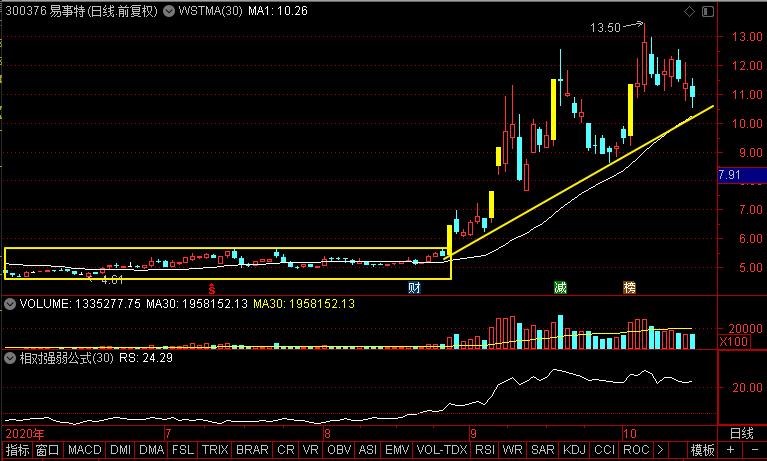767x461 pixels.
Task: Open the 模板 template button
Action: (x=702, y=450)
